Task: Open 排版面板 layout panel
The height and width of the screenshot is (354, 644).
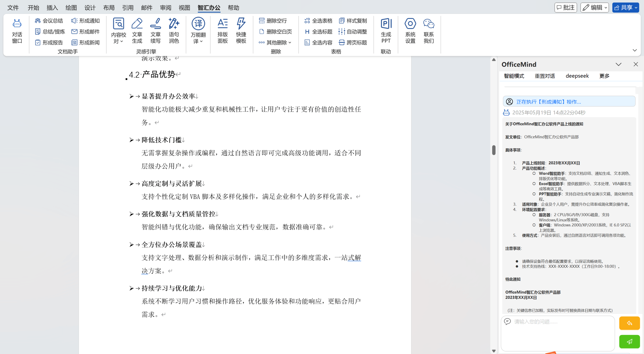Action: tap(223, 31)
